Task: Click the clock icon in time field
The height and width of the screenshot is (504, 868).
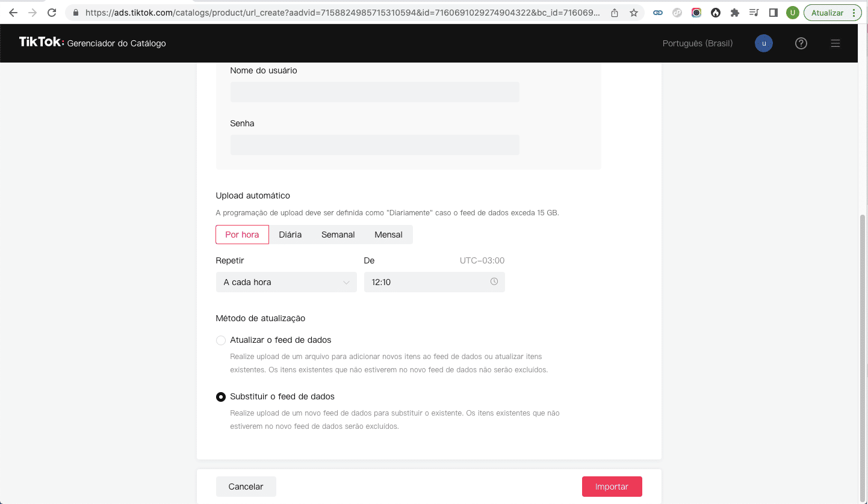Action: pos(494,281)
